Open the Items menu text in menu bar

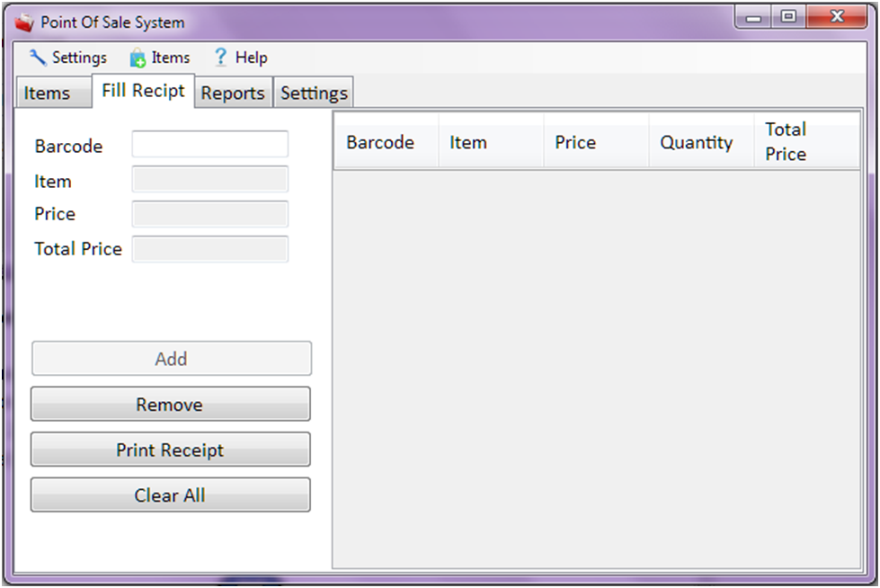(171, 58)
